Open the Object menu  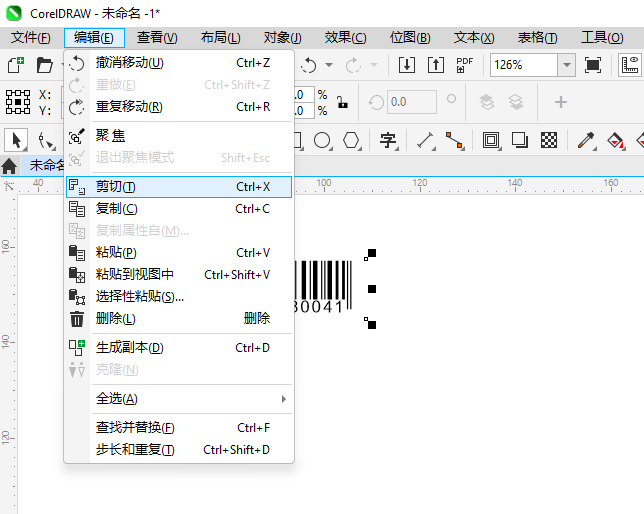coord(283,38)
